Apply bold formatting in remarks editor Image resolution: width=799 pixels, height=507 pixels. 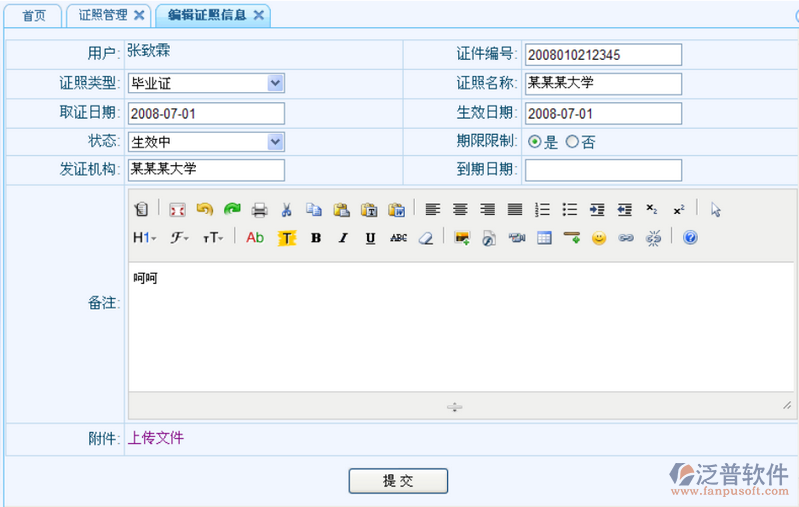point(315,238)
